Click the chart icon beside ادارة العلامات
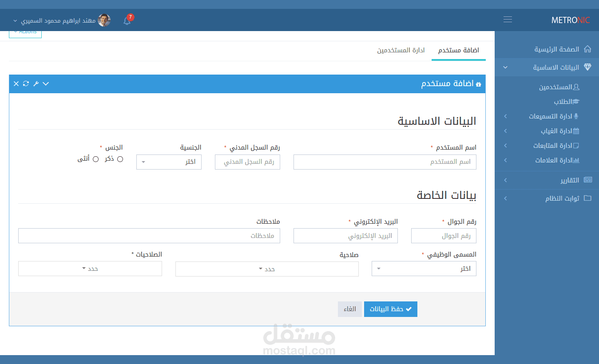 coord(576,160)
